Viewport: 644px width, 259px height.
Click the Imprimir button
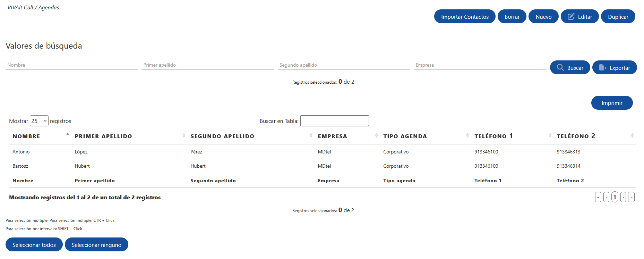612,103
